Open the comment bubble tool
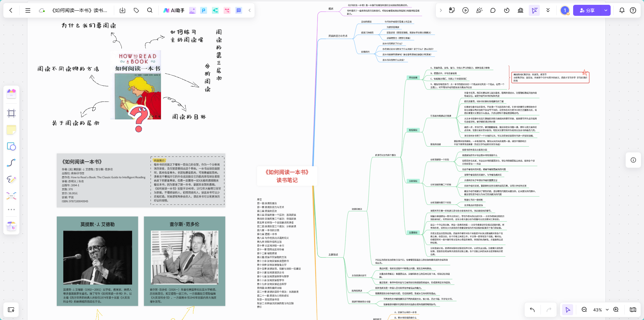This screenshot has height=320, width=644. point(493,10)
